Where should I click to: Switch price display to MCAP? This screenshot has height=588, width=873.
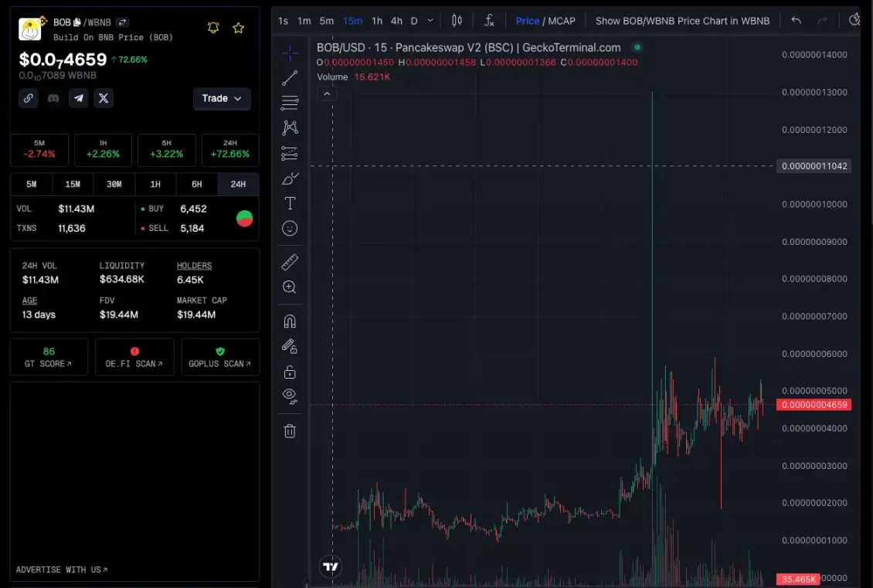click(x=562, y=21)
